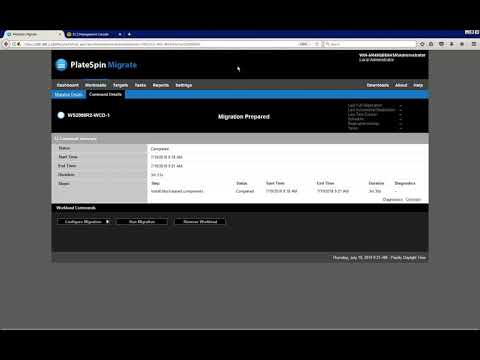Click the Run Migration button
480x360 pixels.
pos(142,222)
